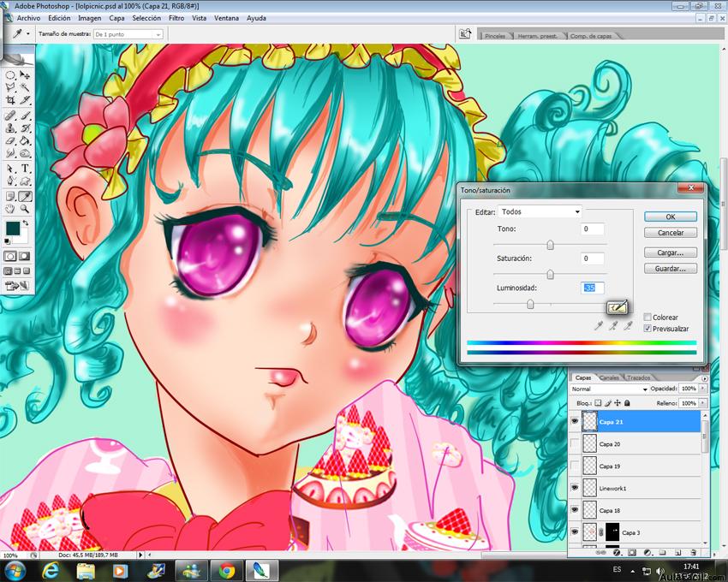Select the History Brush tool
The height and width of the screenshot is (582, 728).
25,128
